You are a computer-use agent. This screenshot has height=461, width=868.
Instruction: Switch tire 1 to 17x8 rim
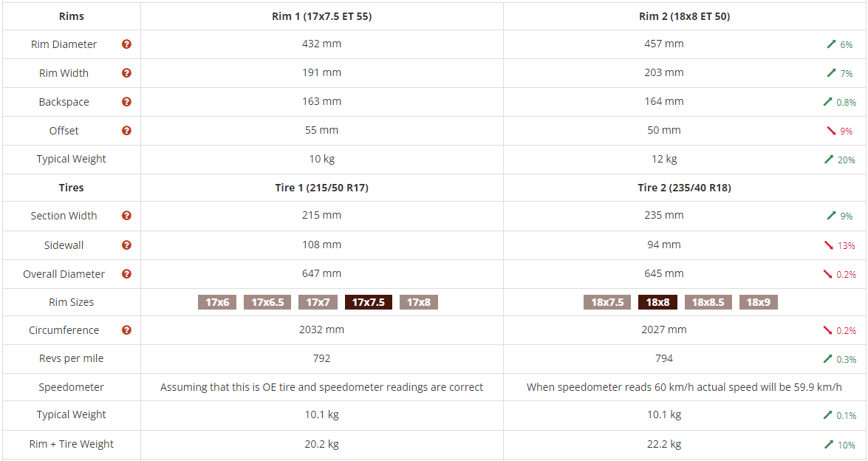point(419,302)
